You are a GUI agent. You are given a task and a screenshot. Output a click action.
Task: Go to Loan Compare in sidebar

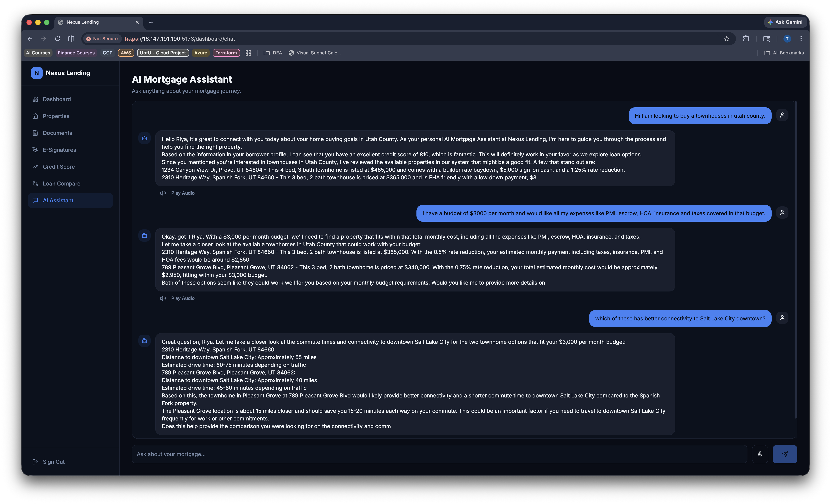tap(61, 183)
